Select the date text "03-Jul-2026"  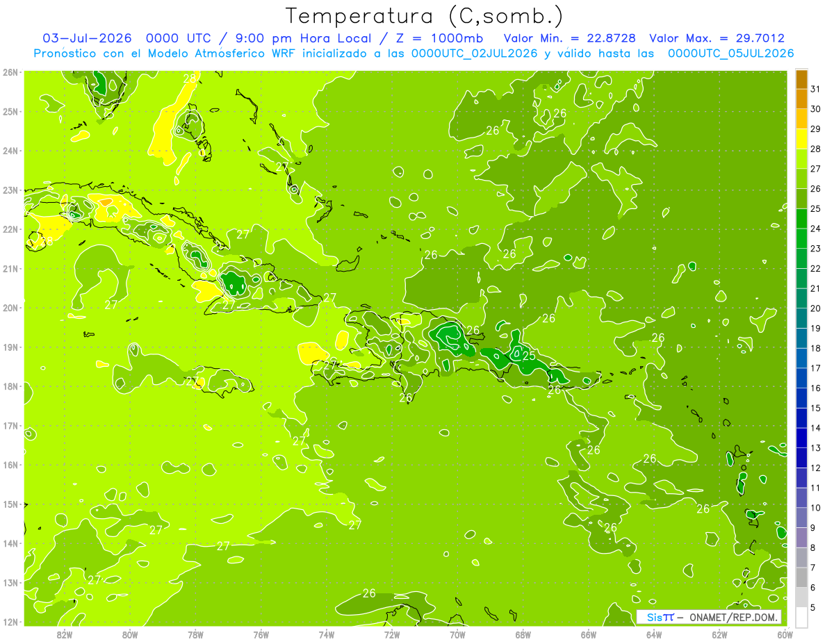pos(87,38)
